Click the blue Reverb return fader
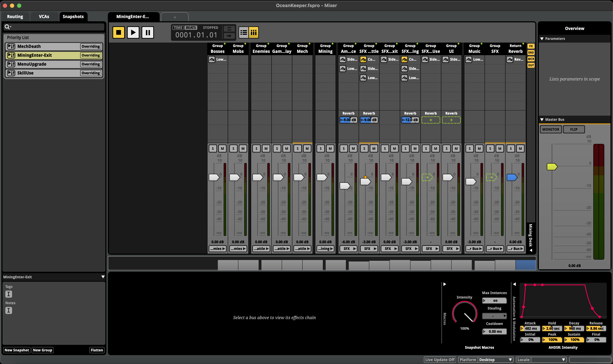This screenshot has width=613, height=364. pos(512,177)
